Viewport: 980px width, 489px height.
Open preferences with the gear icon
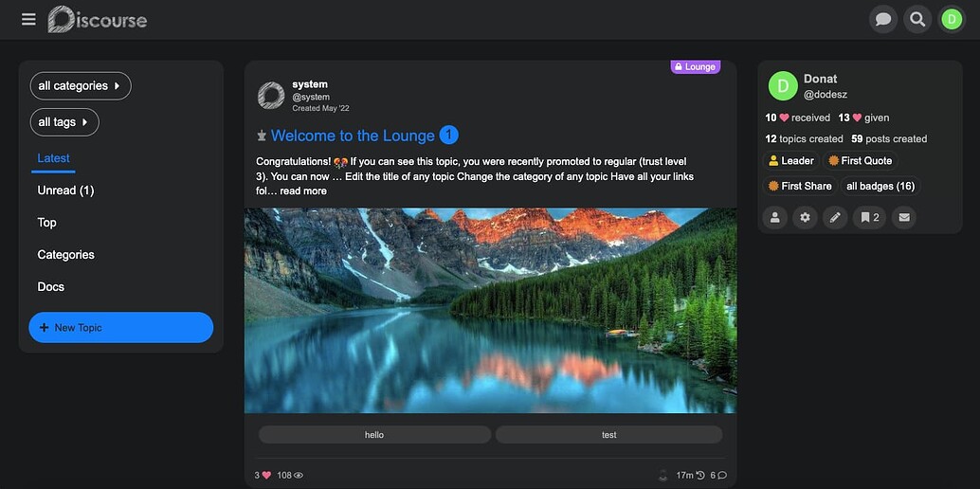coord(806,218)
